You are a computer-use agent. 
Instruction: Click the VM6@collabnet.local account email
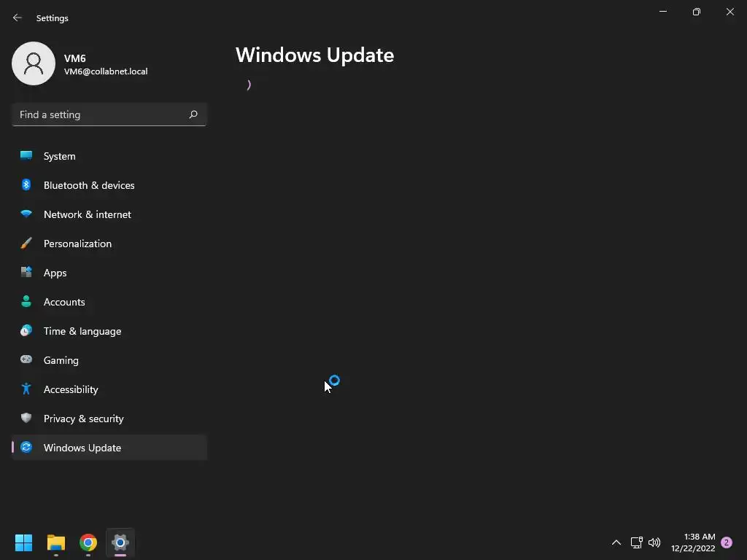point(106,71)
